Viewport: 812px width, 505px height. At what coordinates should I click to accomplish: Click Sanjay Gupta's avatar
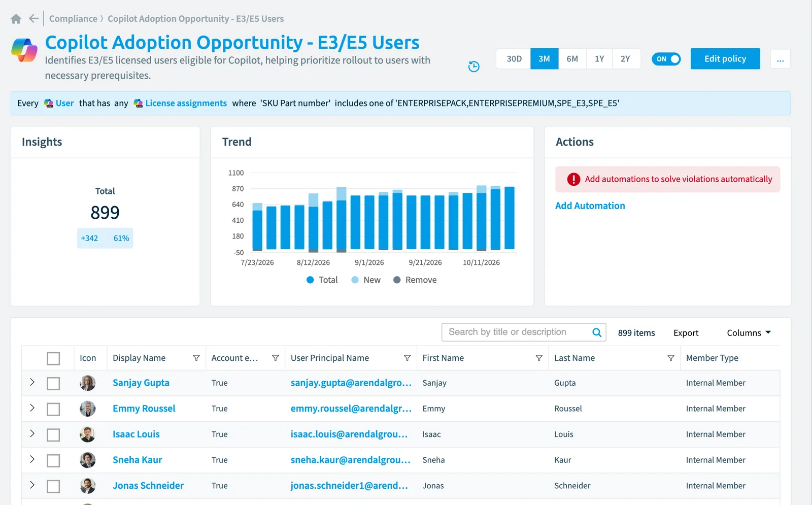(x=88, y=383)
